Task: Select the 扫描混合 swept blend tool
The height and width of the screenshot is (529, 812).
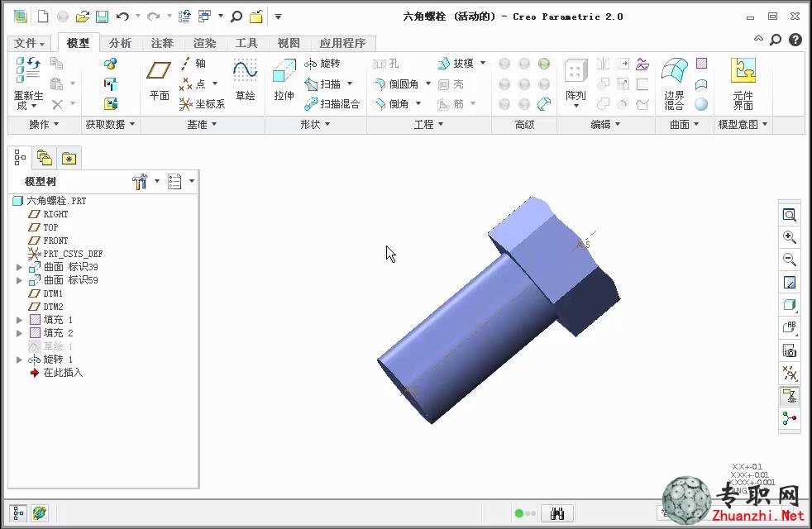Action: click(332, 104)
